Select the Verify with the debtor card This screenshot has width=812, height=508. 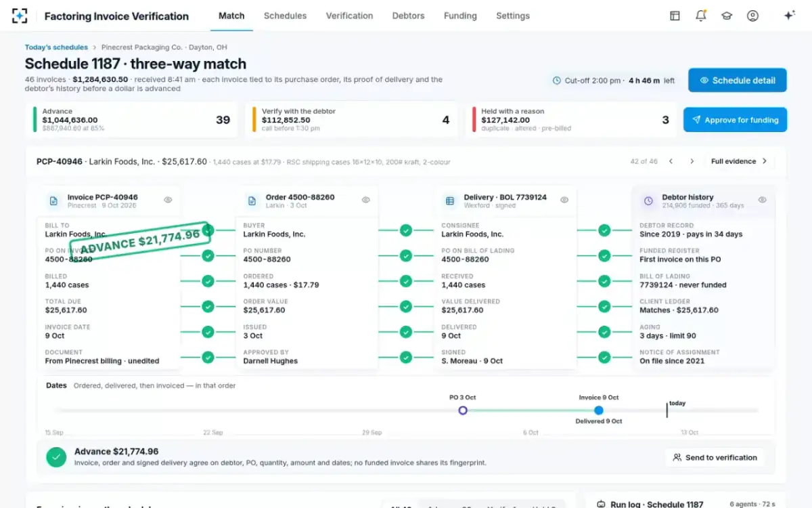(x=352, y=120)
